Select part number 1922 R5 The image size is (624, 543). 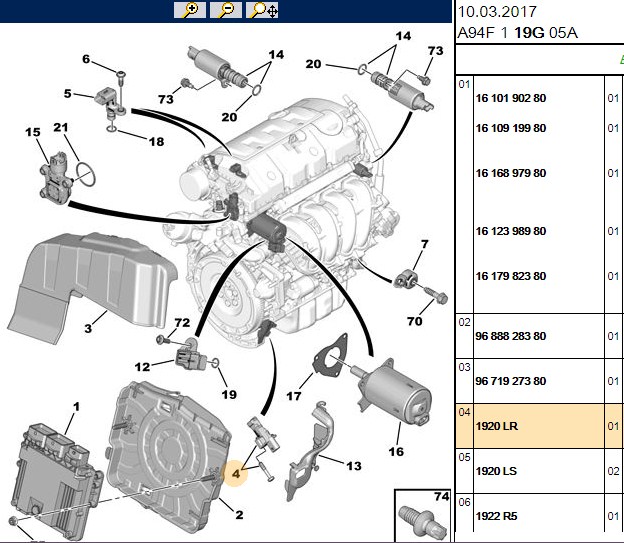tap(496, 516)
